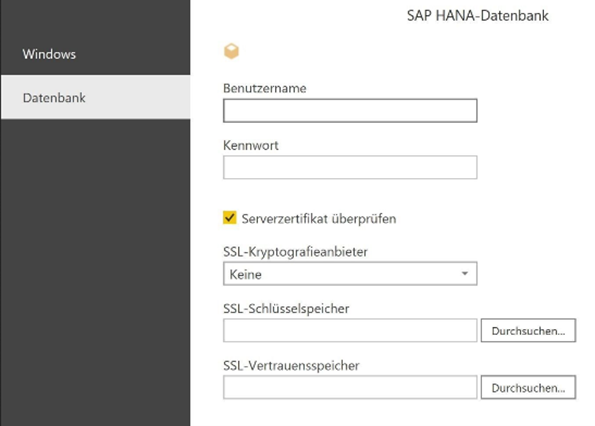Screen dimensions: 595x426
Task: Uncheck Serverzertifikat überprüfen checkbox
Action: pos(230,218)
